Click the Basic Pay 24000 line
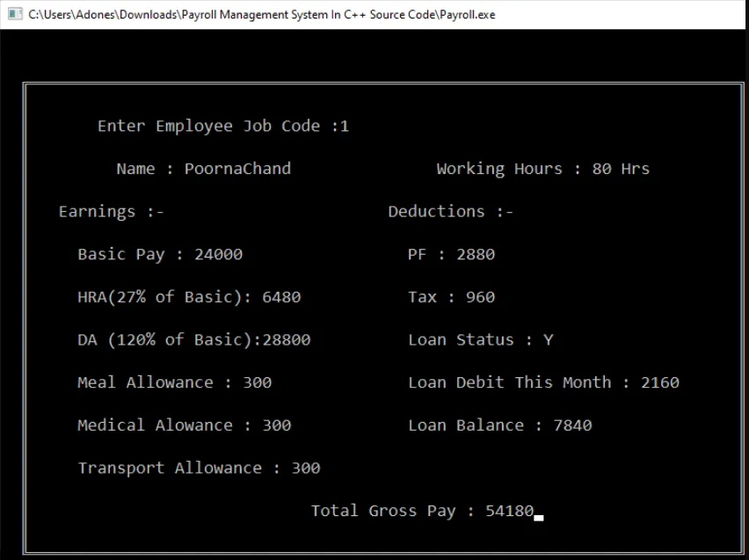The width and height of the screenshot is (749, 560). [159, 254]
